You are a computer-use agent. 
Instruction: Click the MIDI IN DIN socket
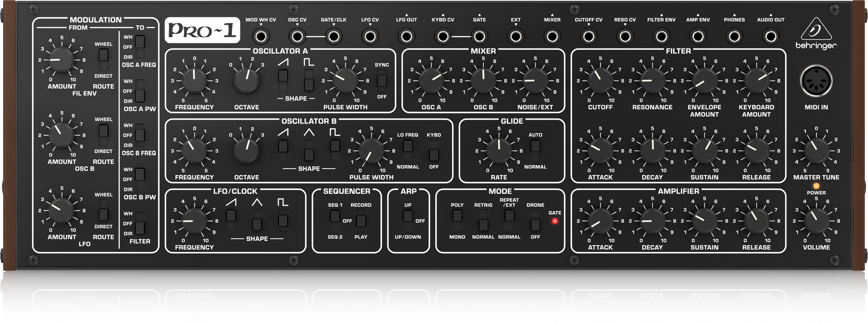click(x=816, y=81)
